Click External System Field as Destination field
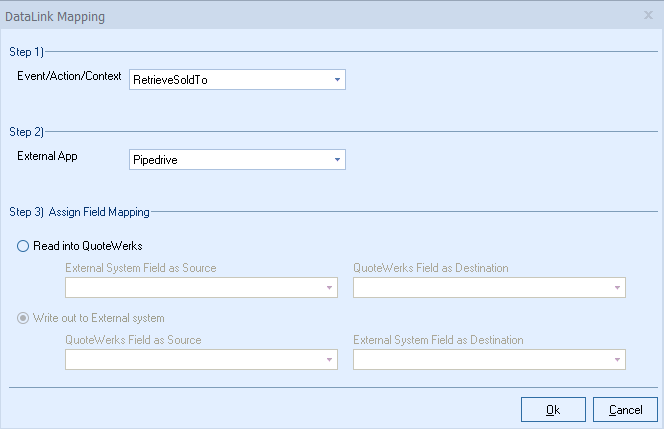The height and width of the screenshot is (429, 664). coord(481,360)
